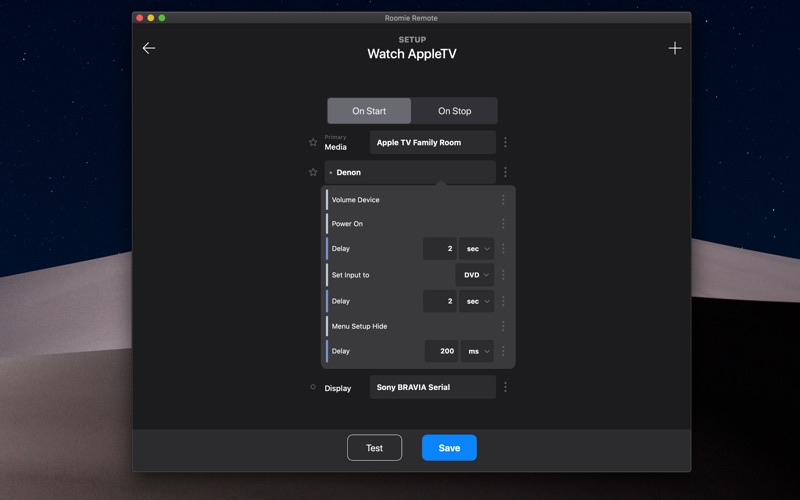Edit Delay value field below Set Input to
The image size is (800, 500).
pyautogui.click(x=440, y=301)
